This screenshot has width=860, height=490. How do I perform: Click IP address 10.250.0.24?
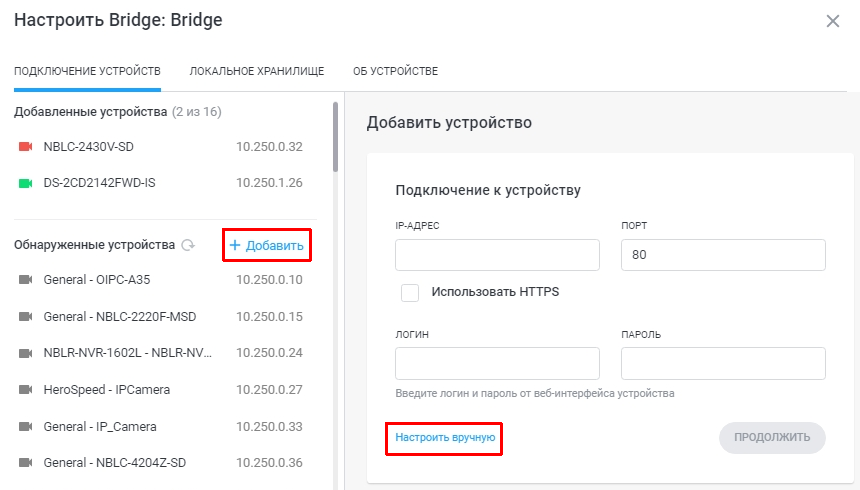click(269, 353)
